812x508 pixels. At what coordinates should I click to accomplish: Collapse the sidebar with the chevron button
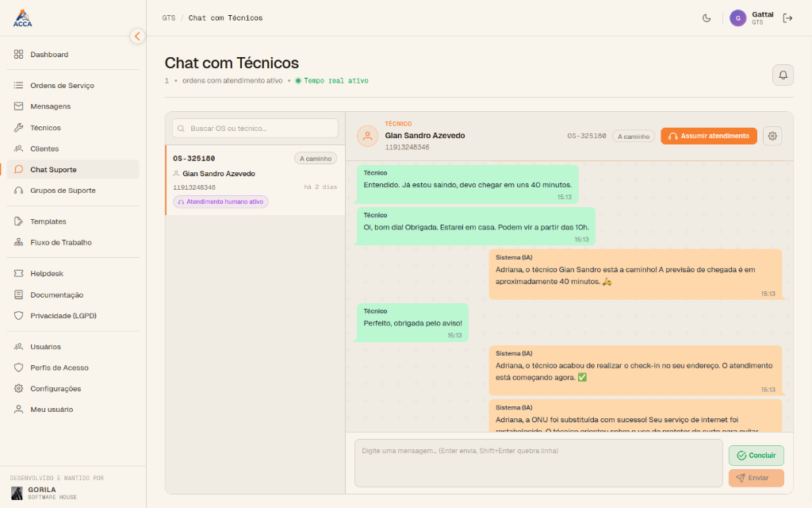(137, 37)
